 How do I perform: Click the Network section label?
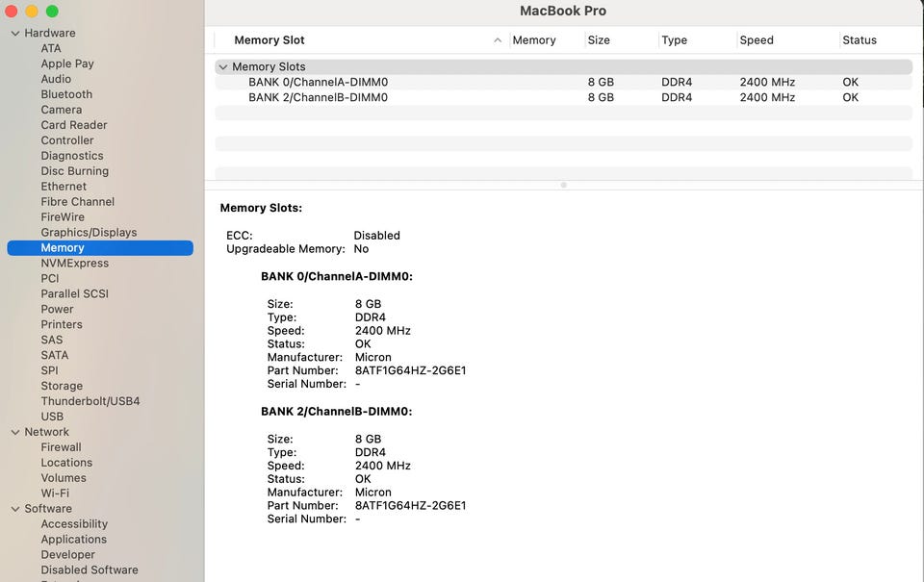(x=46, y=432)
